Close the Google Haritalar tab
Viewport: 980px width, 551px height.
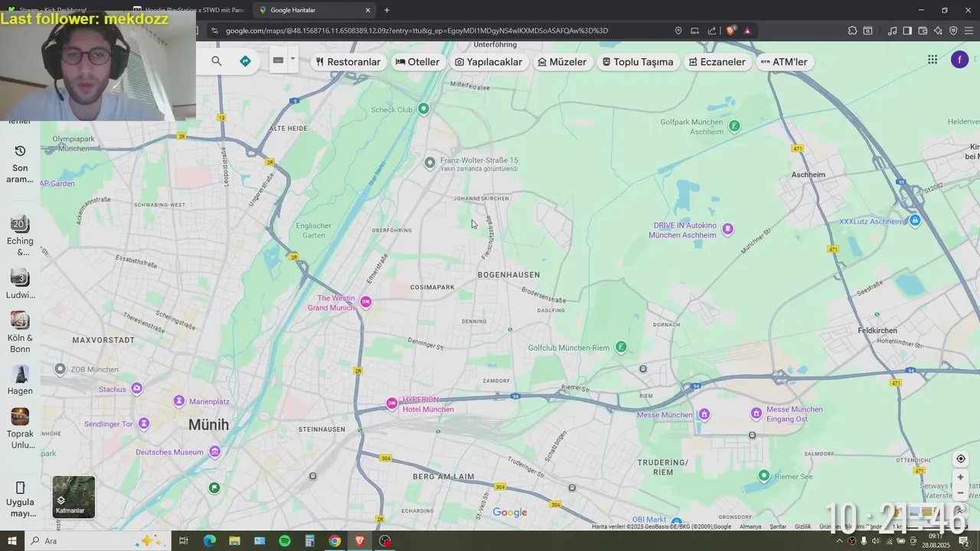coord(367,10)
